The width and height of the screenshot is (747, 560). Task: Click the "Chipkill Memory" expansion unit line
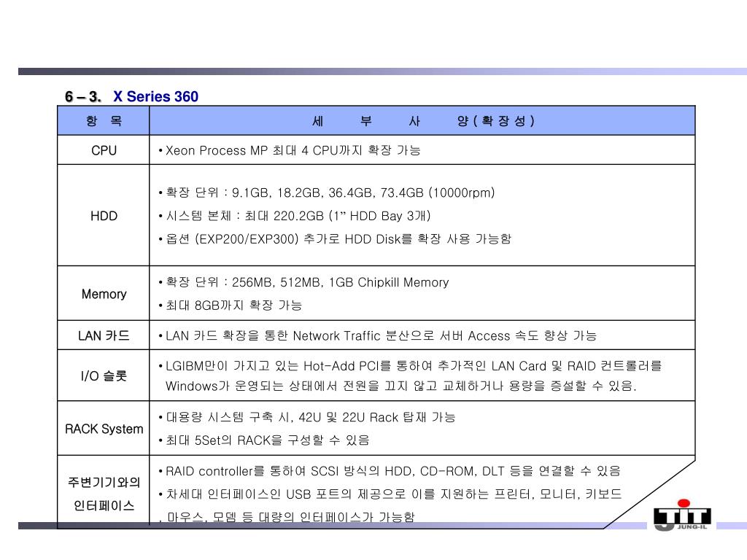pos(304,282)
